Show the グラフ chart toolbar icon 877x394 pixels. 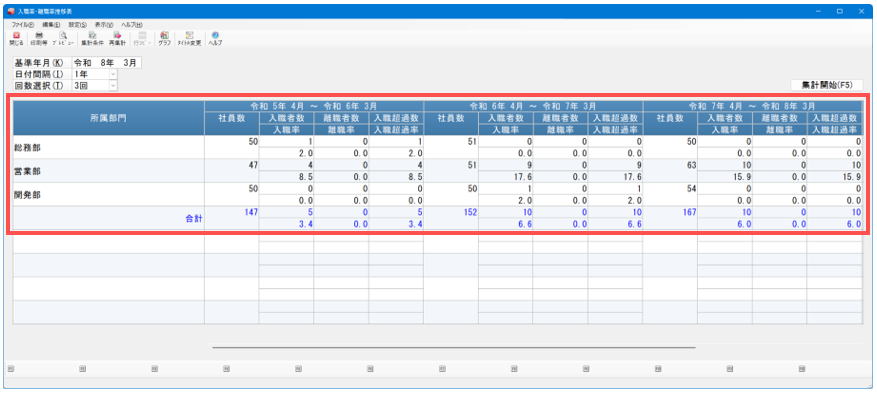(x=164, y=38)
